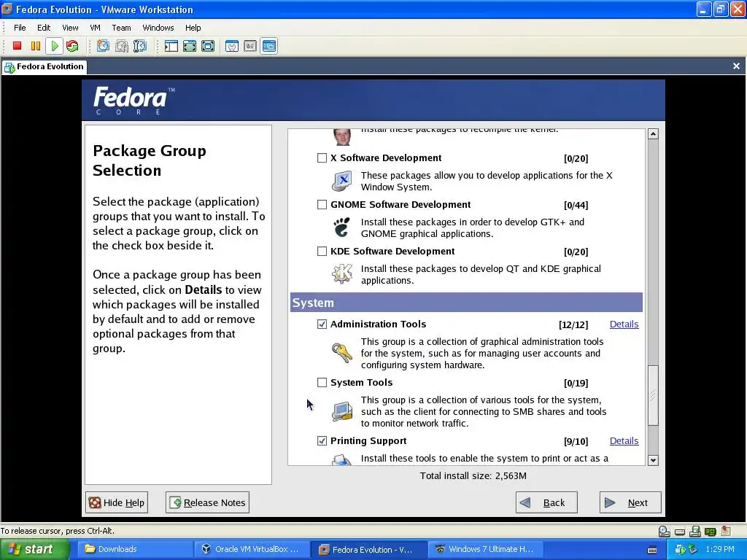Viewport: 747px width, 560px height.
Task: Click the Take Snapshot toolbar icon
Action: click(x=103, y=46)
